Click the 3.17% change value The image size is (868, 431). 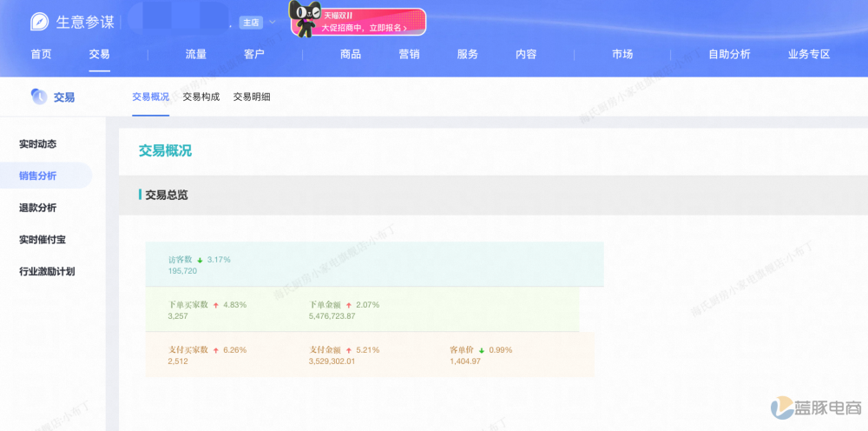[219, 259]
